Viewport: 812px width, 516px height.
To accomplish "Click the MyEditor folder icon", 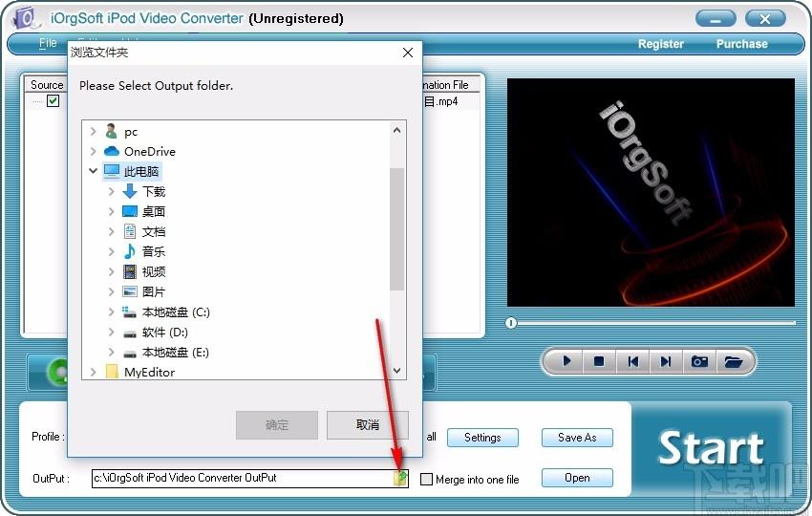I will (112, 372).
